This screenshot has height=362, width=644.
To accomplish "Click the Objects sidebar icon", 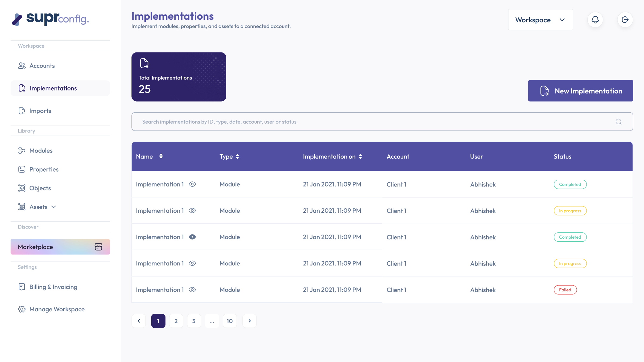I will [21, 188].
